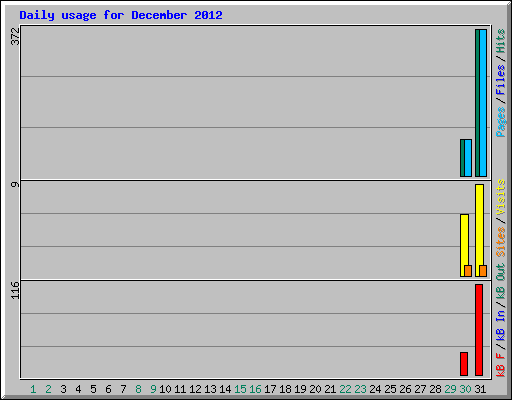Click day 18 on the x-axis
The height and width of the screenshot is (400, 512).
coord(285,389)
